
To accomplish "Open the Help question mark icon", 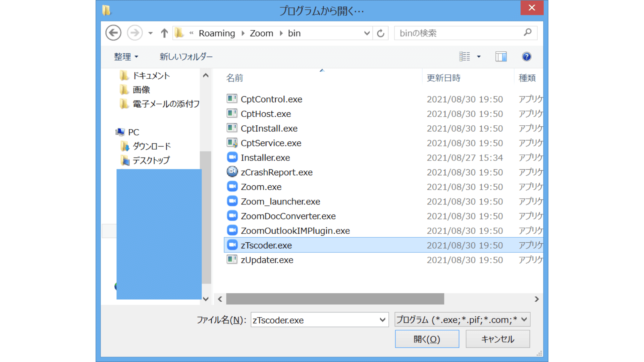I will click(526, 57).
